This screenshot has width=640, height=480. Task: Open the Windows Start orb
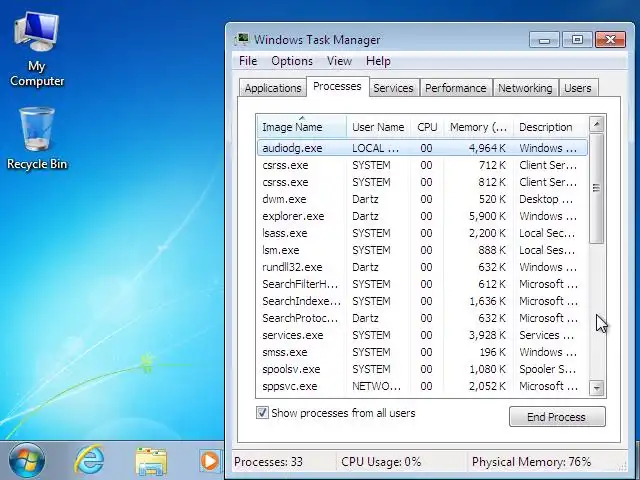click(27, 461)
